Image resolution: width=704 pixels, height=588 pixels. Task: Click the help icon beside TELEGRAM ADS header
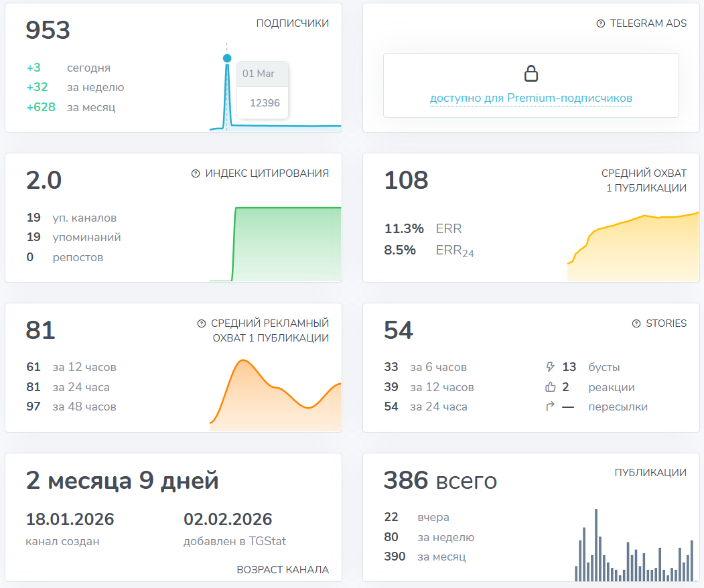tap(602, 23)
